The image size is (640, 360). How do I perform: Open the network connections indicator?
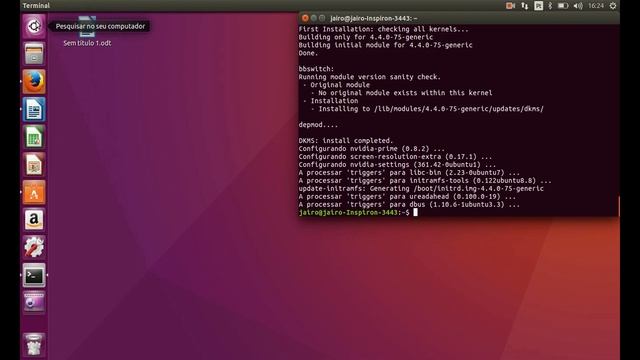[x=524, y=6]
